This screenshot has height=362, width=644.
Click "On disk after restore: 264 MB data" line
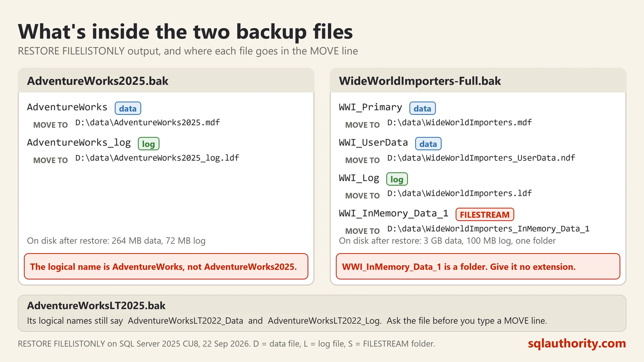click(x=116, y=241)
